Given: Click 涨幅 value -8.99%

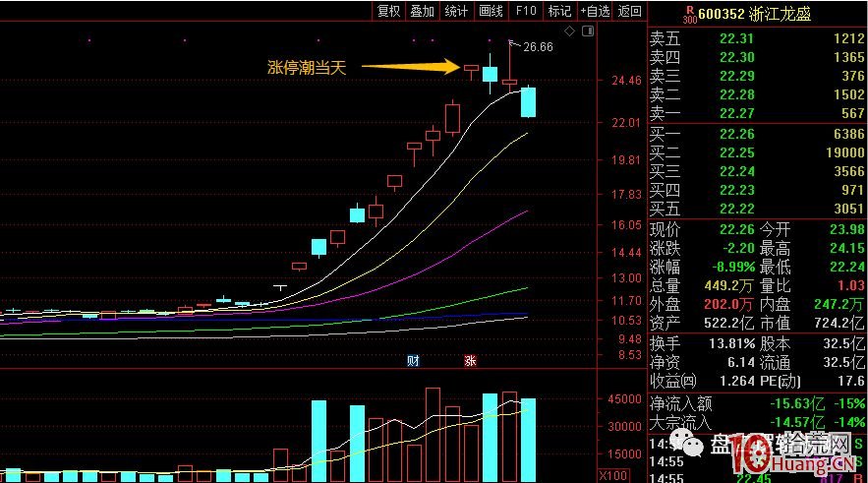Looking at the screenshot, I should [733, 267].
